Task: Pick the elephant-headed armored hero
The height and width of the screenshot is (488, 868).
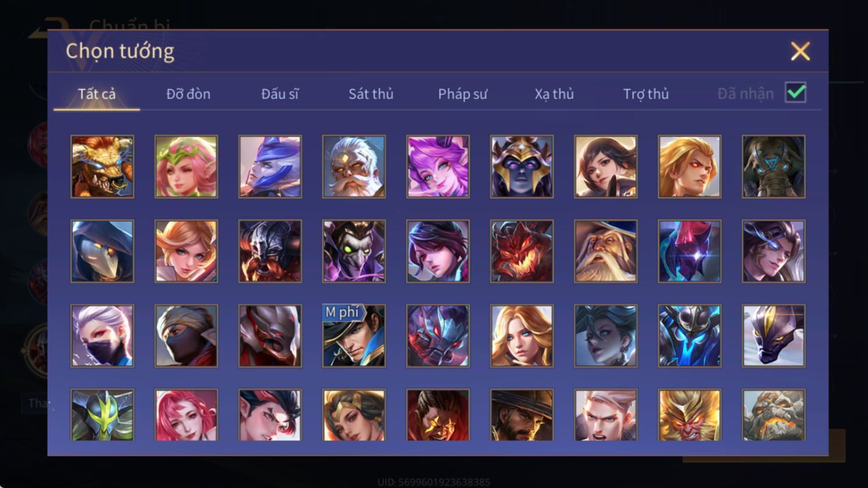Action: [x=773, y=167]
